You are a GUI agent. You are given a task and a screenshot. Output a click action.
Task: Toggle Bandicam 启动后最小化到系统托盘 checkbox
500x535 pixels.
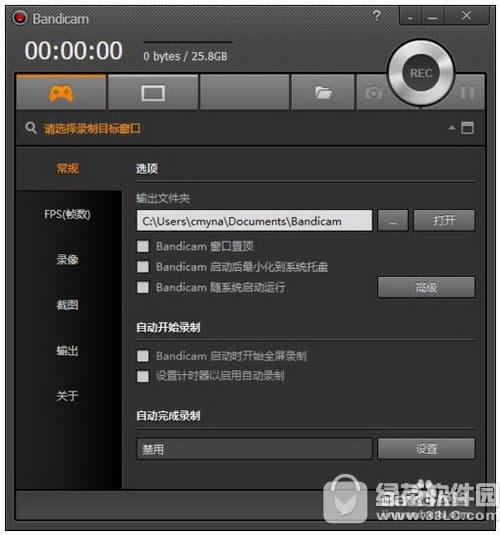tap(143, 266)
